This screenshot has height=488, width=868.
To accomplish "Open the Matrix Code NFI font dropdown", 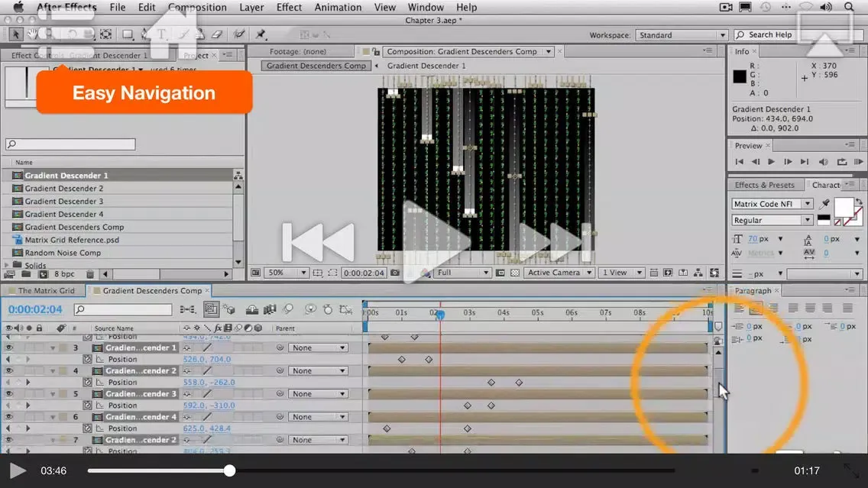I will [x=772, y=204].
